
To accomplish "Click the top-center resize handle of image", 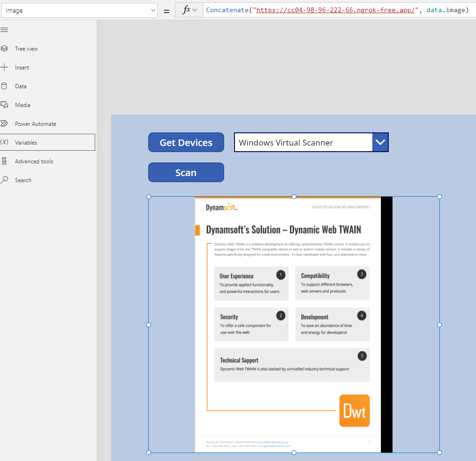I will pos(294,197).
